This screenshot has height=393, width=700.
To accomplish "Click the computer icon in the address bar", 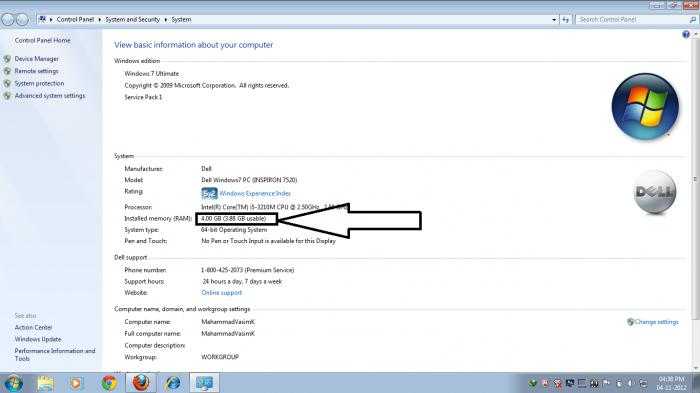I will coord(42,19).
